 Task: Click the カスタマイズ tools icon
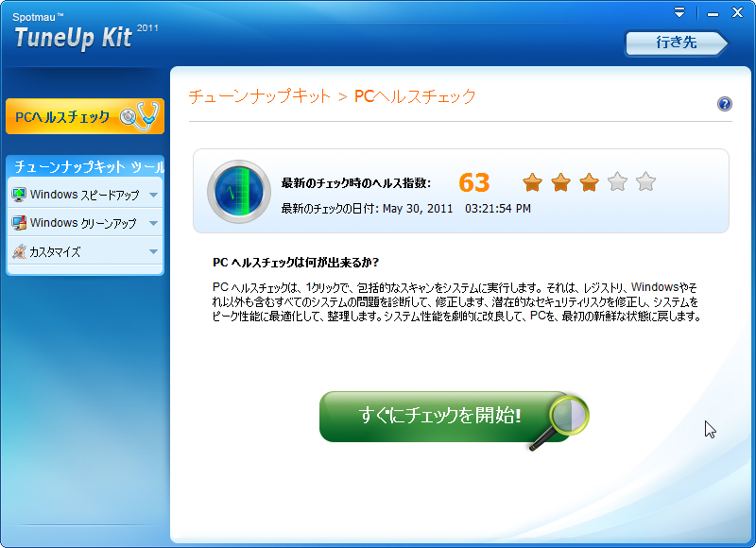[19, 251]
